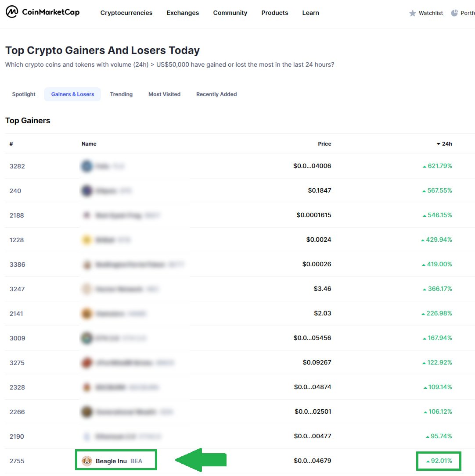Open the Watchlist star icon
The height and width of the screenshot is (476, 475).
click(412, 13)
